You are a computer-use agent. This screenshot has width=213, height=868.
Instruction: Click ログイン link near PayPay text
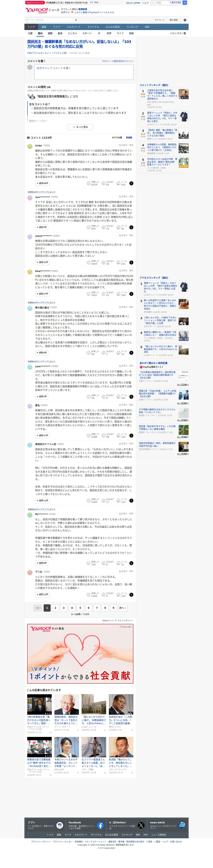coord(65,12)
